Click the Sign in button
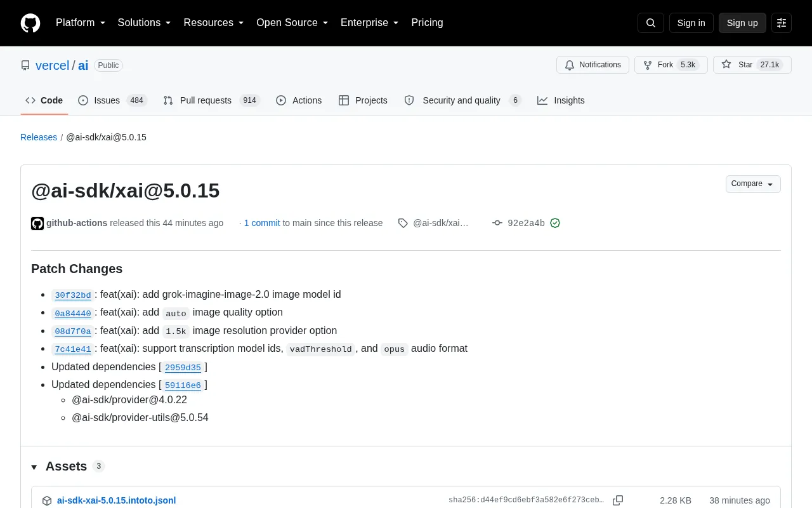This screenshot has width=812, height=508. (x=691, y=23)
